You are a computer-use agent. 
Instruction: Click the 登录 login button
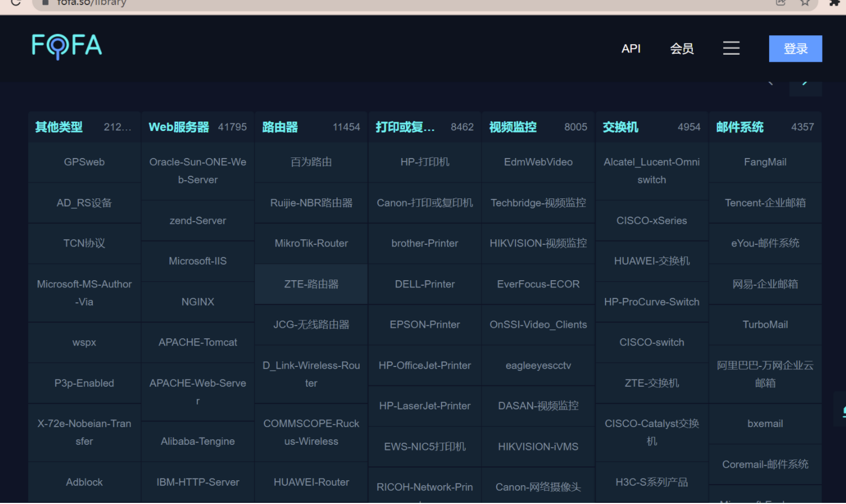pos(795,49)
